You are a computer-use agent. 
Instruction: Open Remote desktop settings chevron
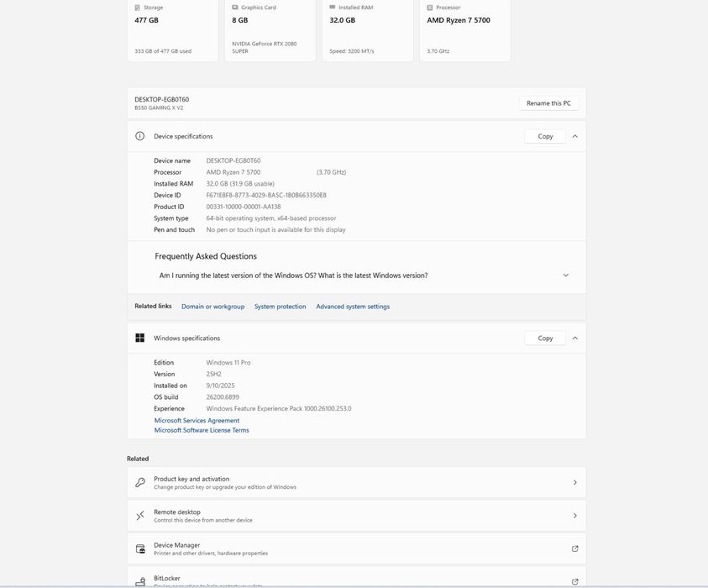click(x=575, y=516)
